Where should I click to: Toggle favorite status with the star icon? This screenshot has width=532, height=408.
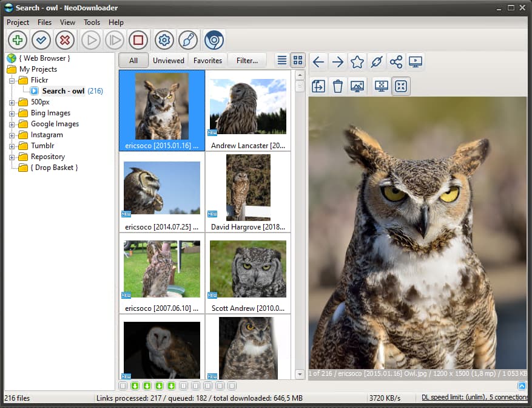tap(357, 61)
